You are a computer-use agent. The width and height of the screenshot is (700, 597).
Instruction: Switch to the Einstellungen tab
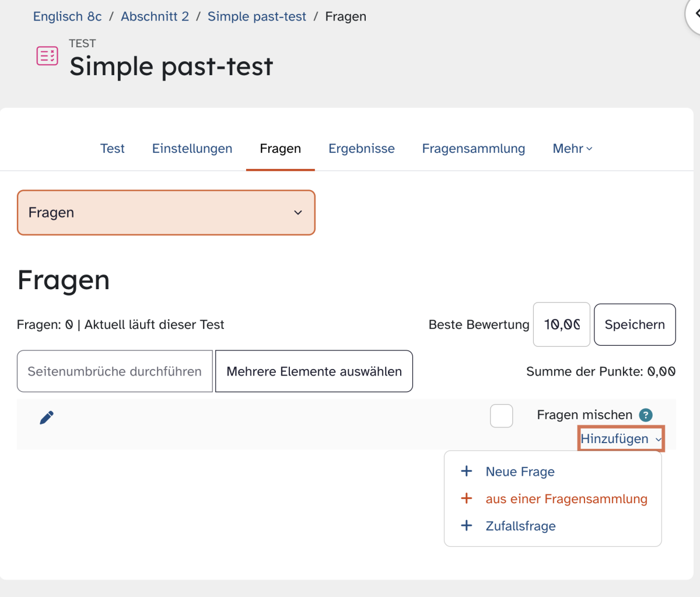(192, 149)
